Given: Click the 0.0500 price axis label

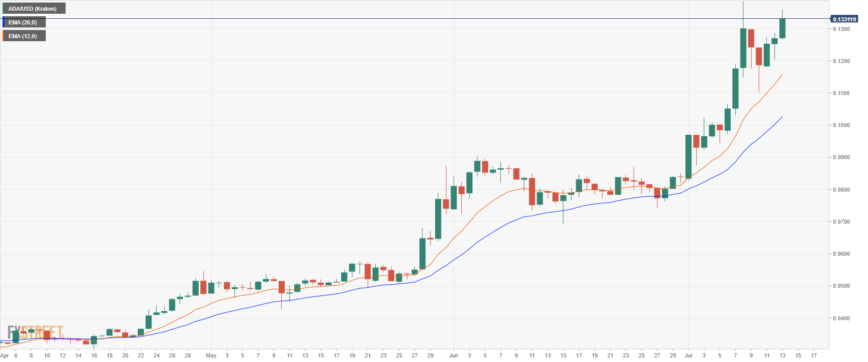Looking at the screenshot, I should click(841, 286).
